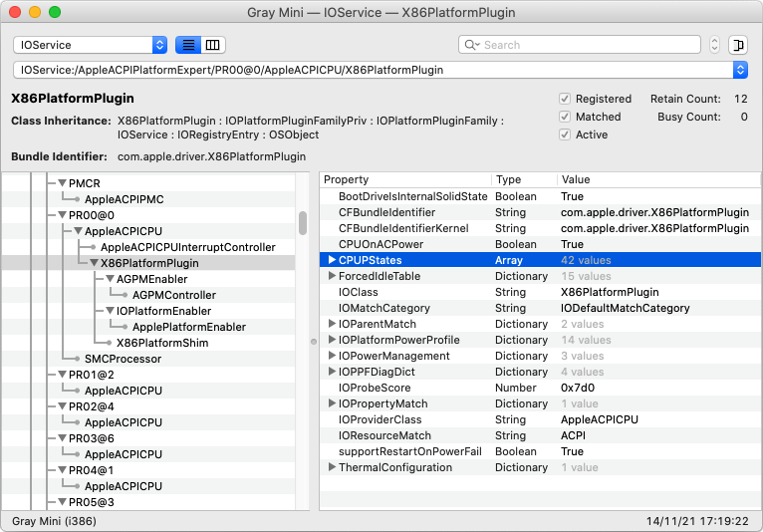The image size is (763, 532).
Task: Select AGPMController in the tree
Action: tap(174, 295)
